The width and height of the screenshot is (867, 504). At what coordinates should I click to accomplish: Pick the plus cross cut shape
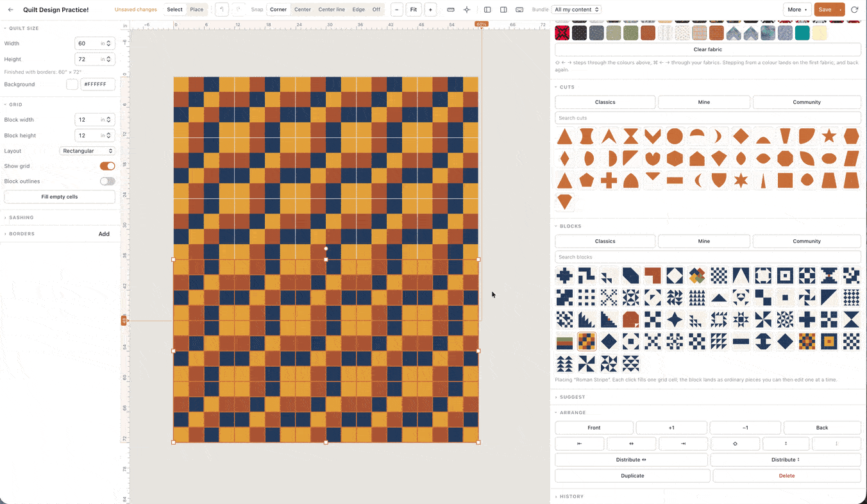(609, 181)
